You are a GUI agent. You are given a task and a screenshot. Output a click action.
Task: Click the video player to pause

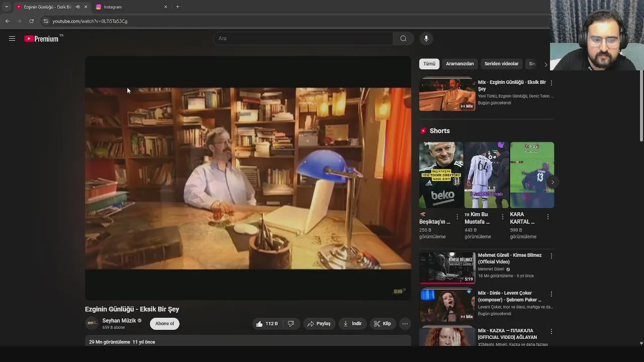point(248,178)
